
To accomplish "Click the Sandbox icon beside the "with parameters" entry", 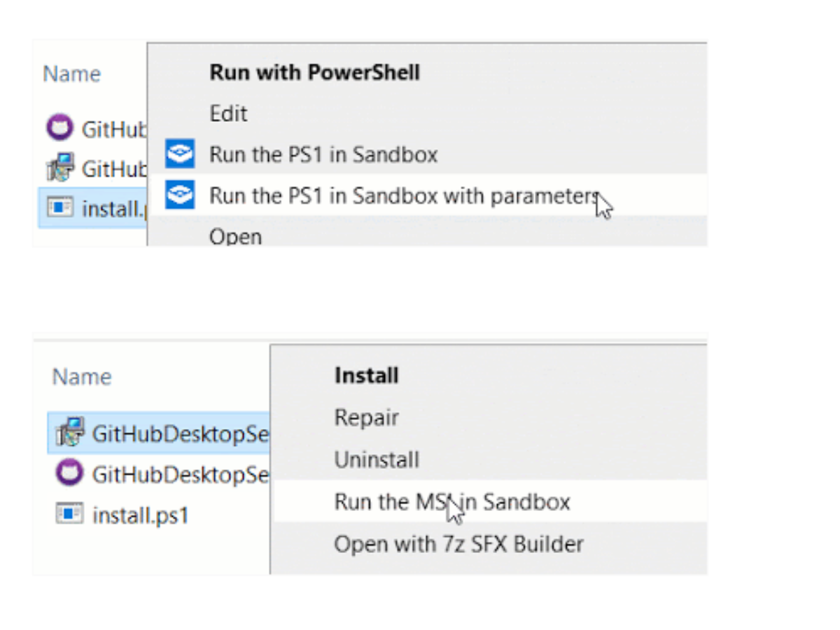I will pos(180,195).
